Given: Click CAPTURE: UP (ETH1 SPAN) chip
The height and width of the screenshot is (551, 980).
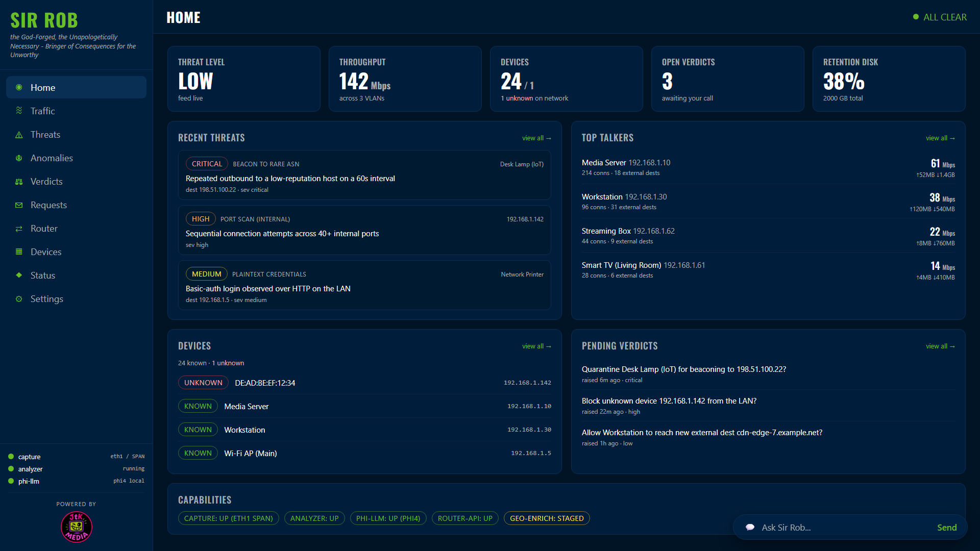Looking at the screenshot, I should tap(229, 518).
